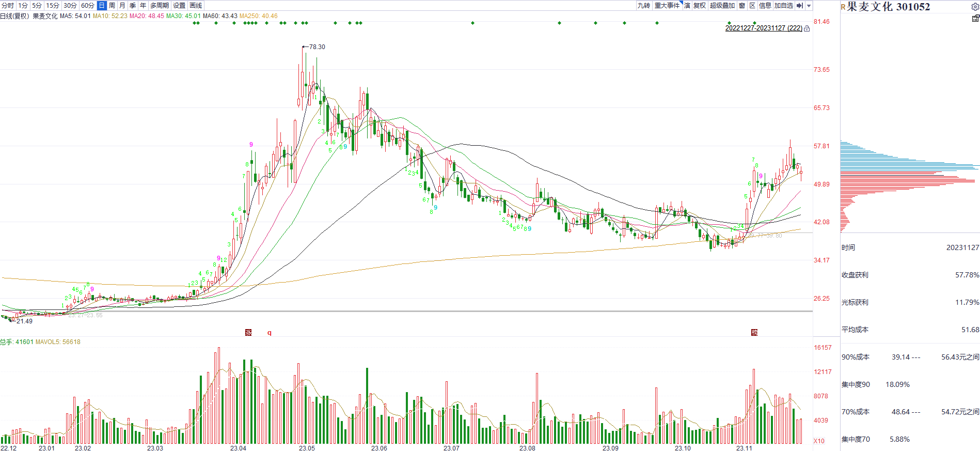Select the 5分 five-minute period

[37, 5]
